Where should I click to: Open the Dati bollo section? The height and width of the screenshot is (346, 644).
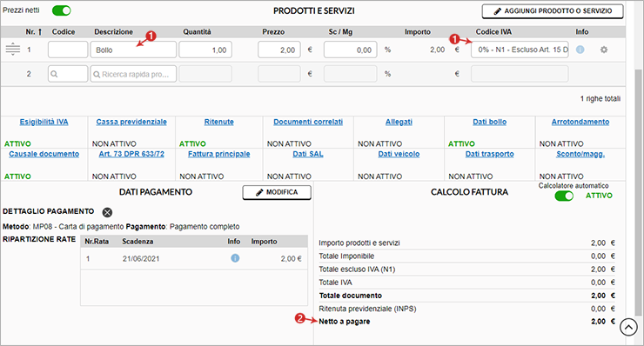pos(490,122)
